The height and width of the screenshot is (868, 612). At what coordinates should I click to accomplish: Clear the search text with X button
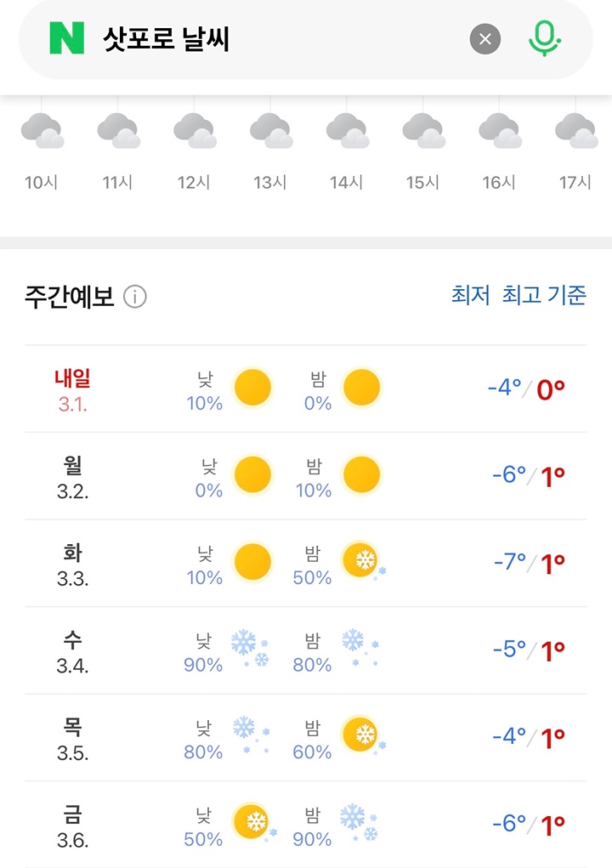point(485,39)
